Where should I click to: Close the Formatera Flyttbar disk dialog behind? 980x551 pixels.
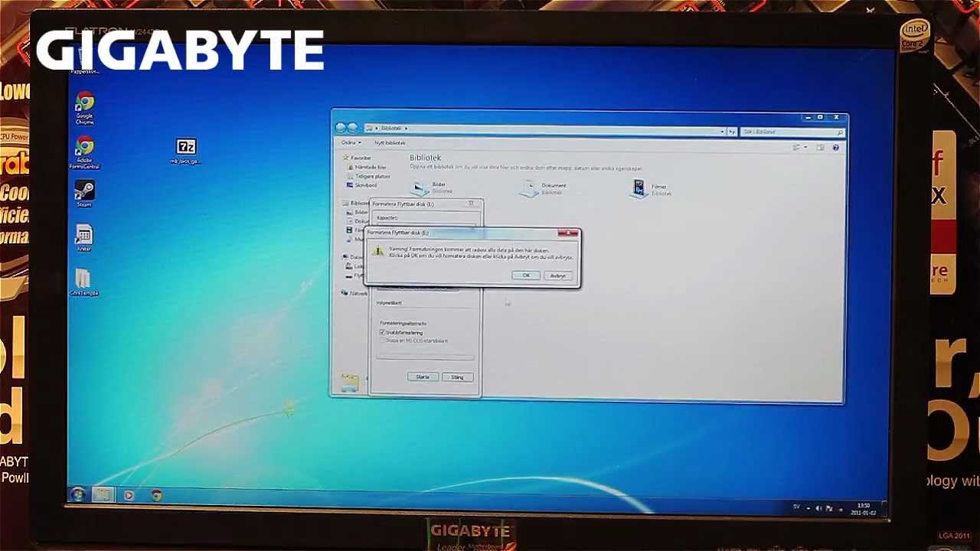click(x=472, y=204)
